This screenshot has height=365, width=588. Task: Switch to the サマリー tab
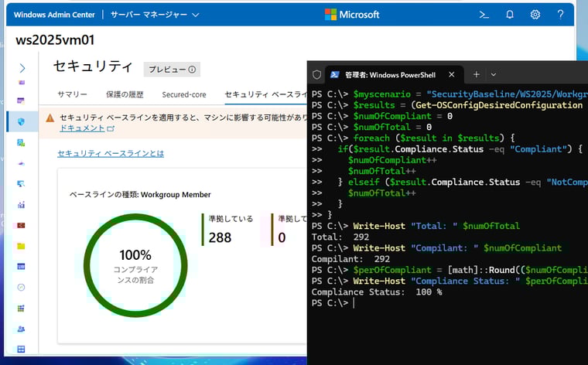pyautogui.click(x=72, y=94)
